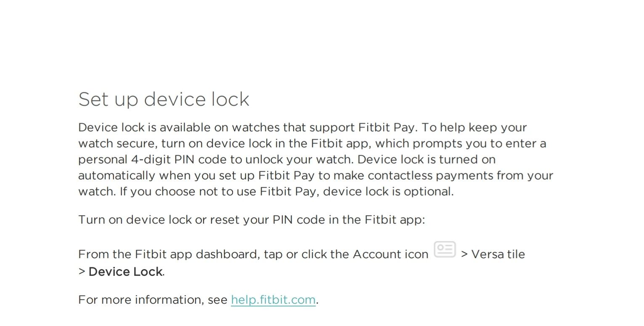Click the word "optional" ending the paragraph

click(x=428, y=192)
